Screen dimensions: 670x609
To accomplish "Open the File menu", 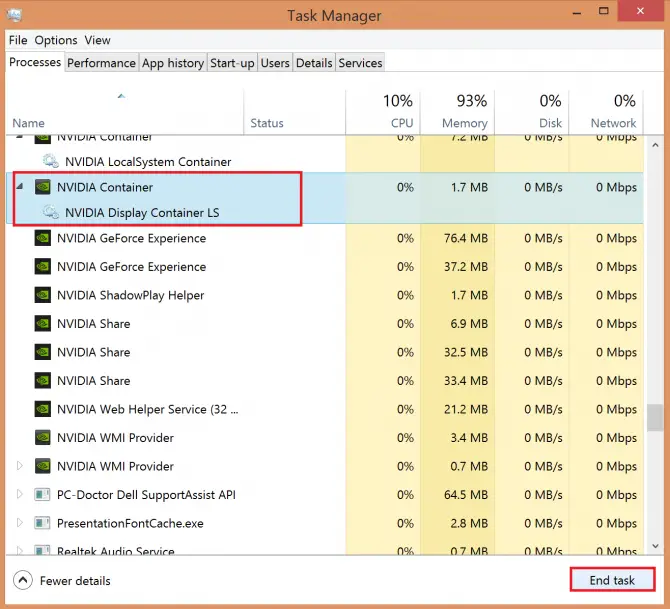I will pos(18,40).
